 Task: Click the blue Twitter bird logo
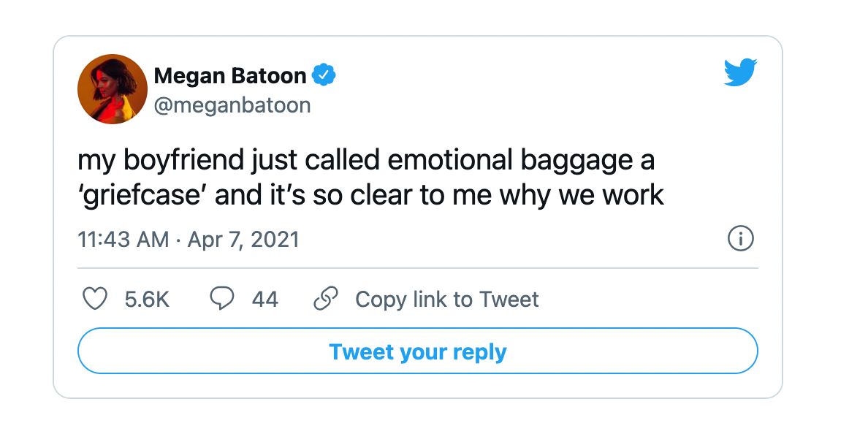[740, 72]
